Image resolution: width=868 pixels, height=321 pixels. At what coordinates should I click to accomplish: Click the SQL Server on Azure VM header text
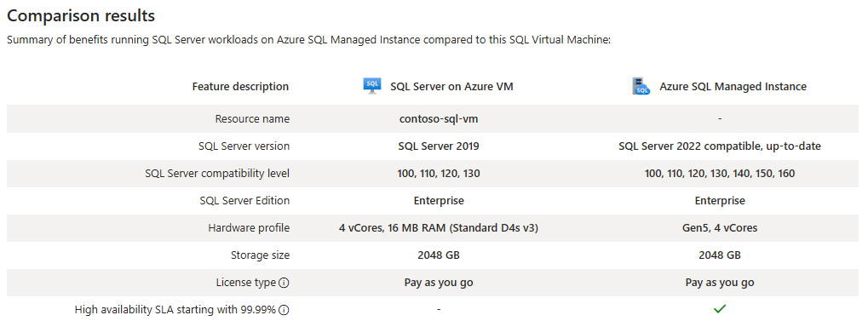click(x=451, y=86)
